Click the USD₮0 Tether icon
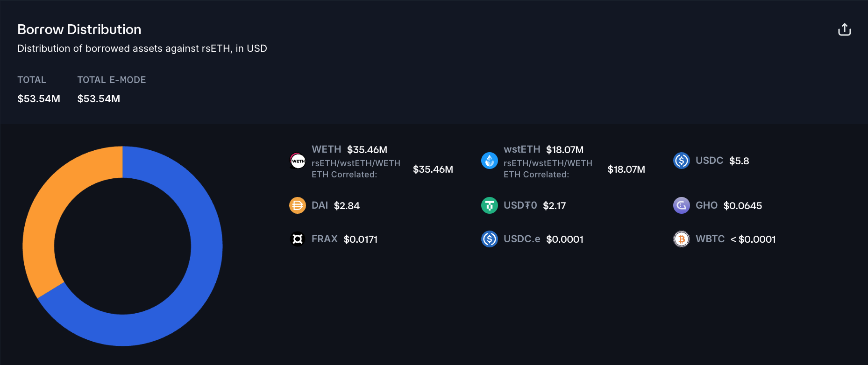Screen dimensions: 868x365 click(490, 205)
